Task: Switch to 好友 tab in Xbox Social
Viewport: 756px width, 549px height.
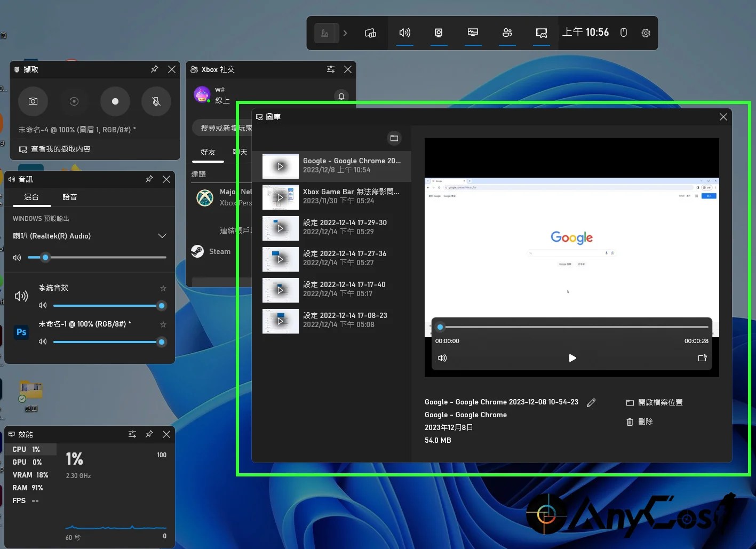Action: 208,152
